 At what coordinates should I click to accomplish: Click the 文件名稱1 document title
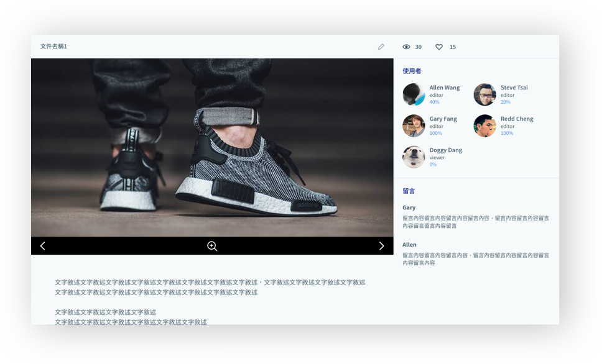click(x=53, y=47)
